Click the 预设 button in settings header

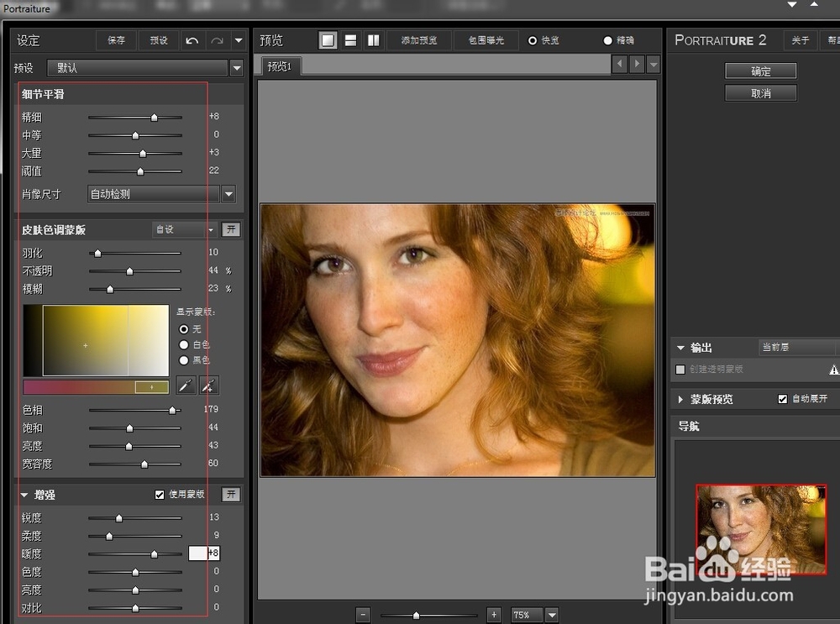click(159, 40)
